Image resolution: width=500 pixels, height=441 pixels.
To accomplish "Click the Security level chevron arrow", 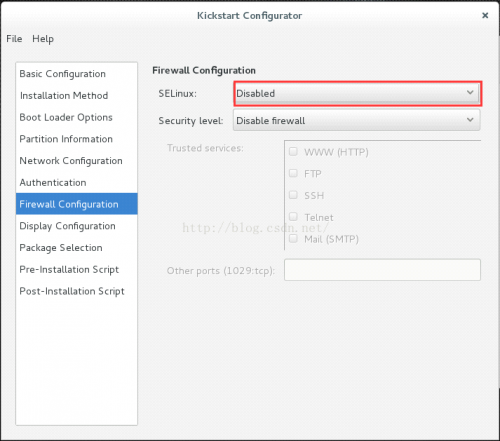I will pos(470,119).
